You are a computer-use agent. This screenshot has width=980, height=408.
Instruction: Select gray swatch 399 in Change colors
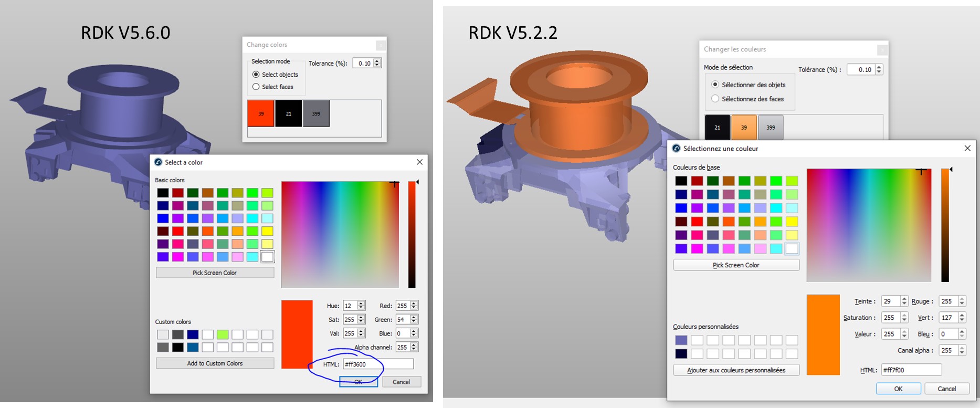pos(316,113)
